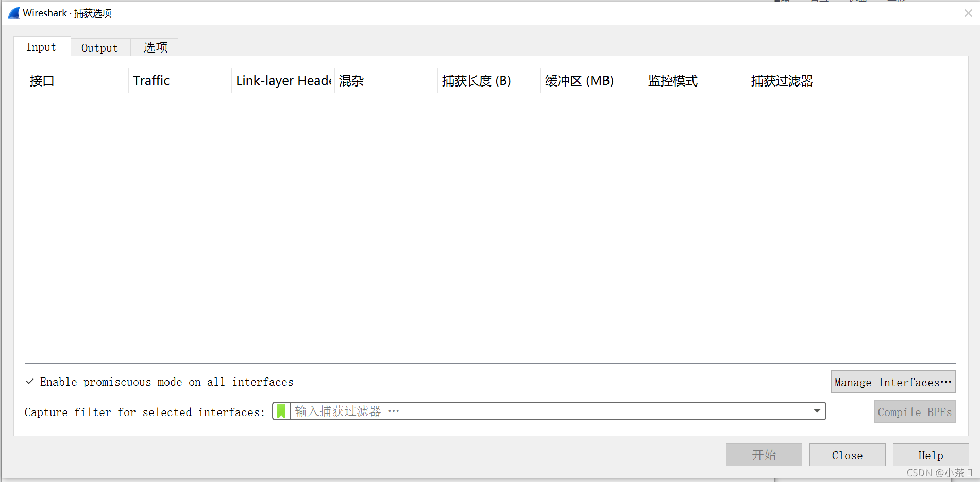Click the green bookmark icon in capture filter

pos(281,411)
